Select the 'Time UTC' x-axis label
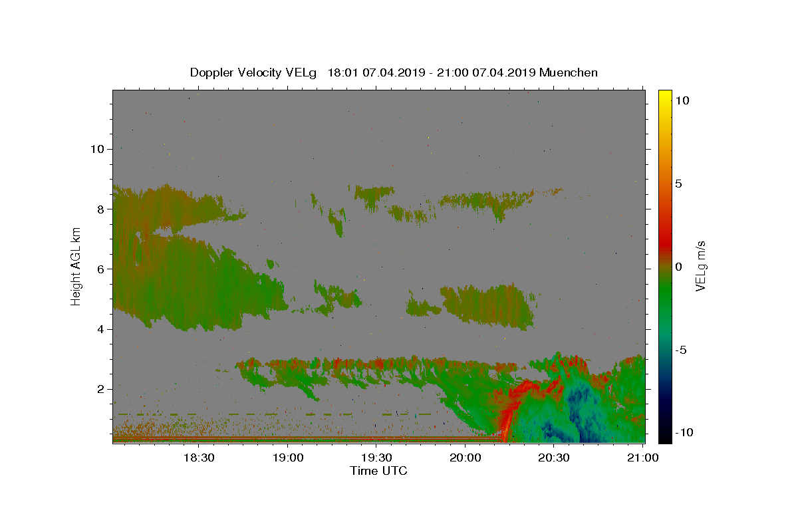Viewport: 798px width, 532px height. (378, 471)
